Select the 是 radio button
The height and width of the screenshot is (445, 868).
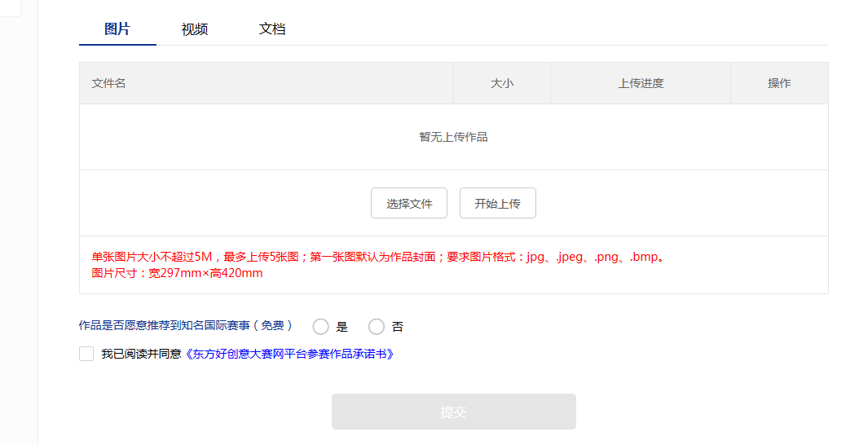(x=321, y=327)
